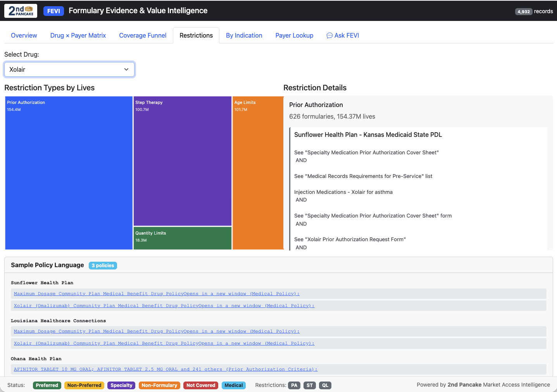
Task: Select the purple Step Therapy treemap block
Action: (x=182, y=161)
